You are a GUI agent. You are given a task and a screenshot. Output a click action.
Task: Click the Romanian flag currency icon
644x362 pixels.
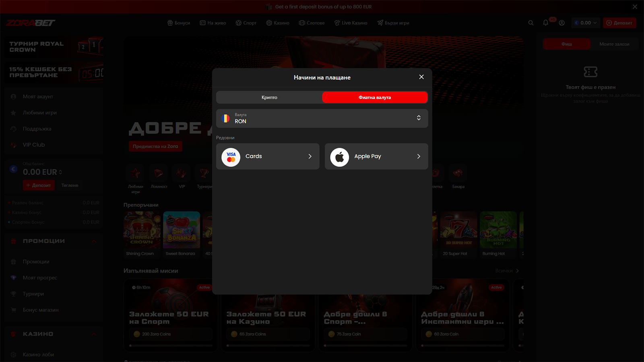226,118
